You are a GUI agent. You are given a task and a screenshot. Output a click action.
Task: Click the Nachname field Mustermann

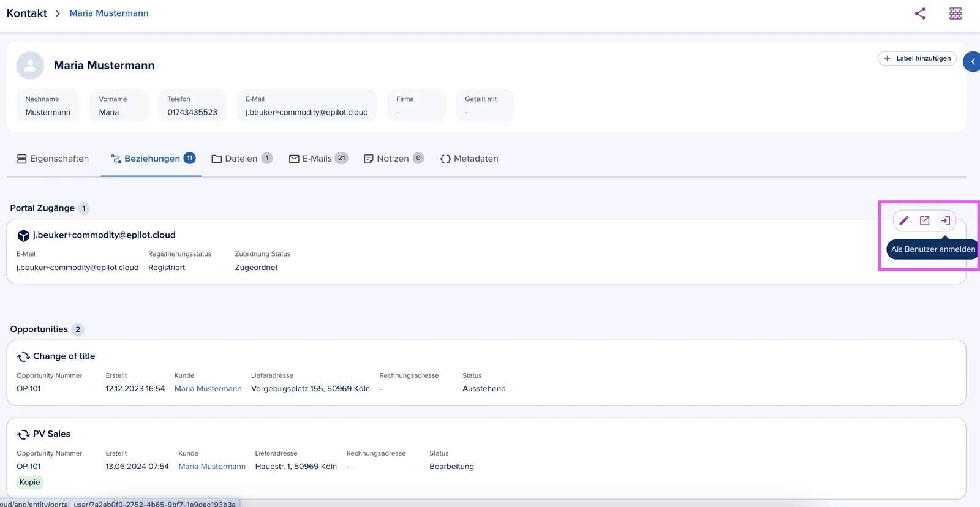click(x=48, y=106)
